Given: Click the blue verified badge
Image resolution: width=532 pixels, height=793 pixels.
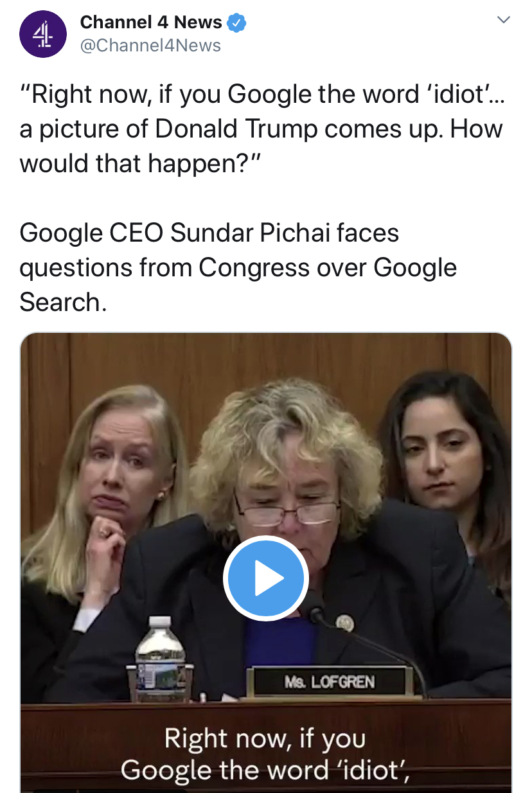Looking at the screenshot, I should [x=237, y=22].
